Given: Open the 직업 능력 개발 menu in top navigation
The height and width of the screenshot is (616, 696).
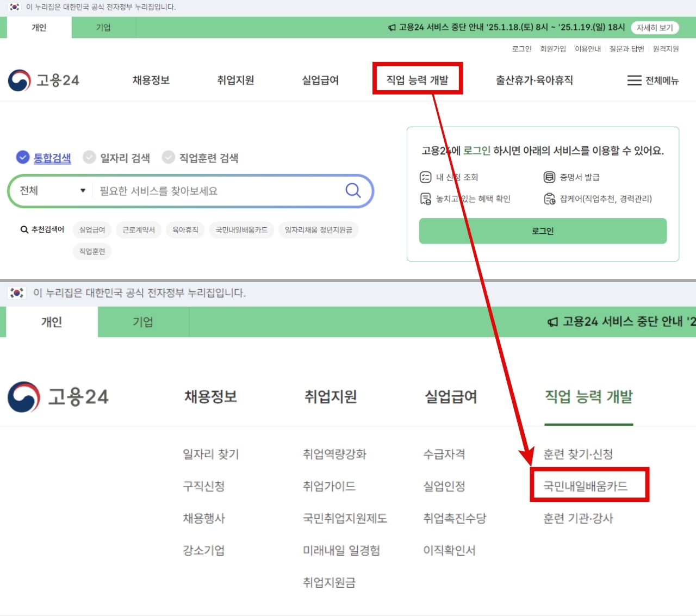Looking at the screenshot, I should (x=418, y=80).
